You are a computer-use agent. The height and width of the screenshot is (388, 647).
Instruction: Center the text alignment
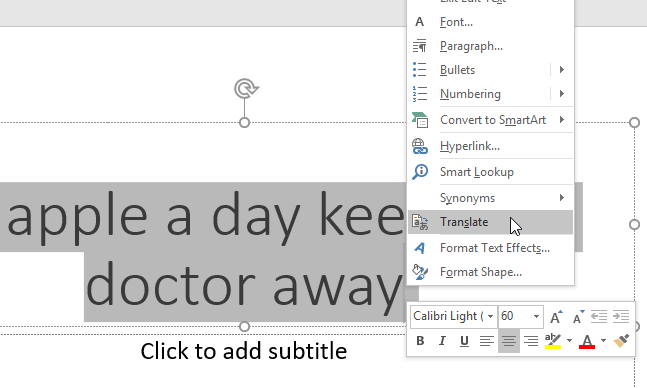click(509, 341)
